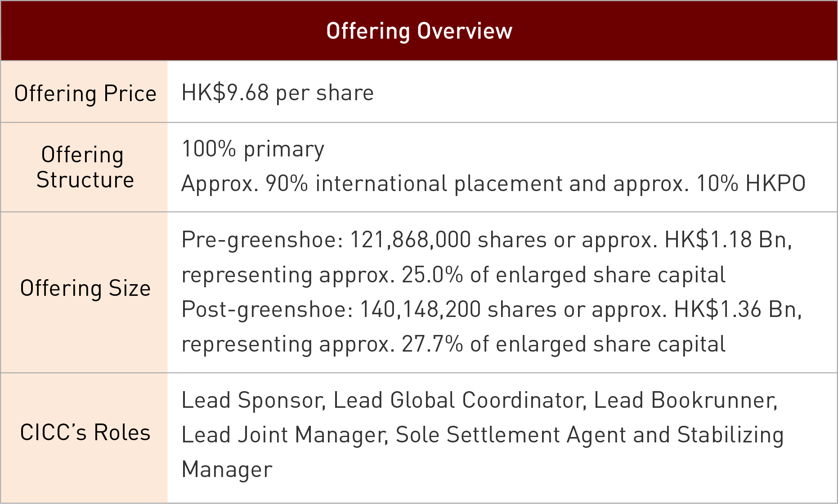Screen dimensions: 838x504
Task: Select the Offering Structure row label
Action: pyautogui.click(x=85, y=167)
